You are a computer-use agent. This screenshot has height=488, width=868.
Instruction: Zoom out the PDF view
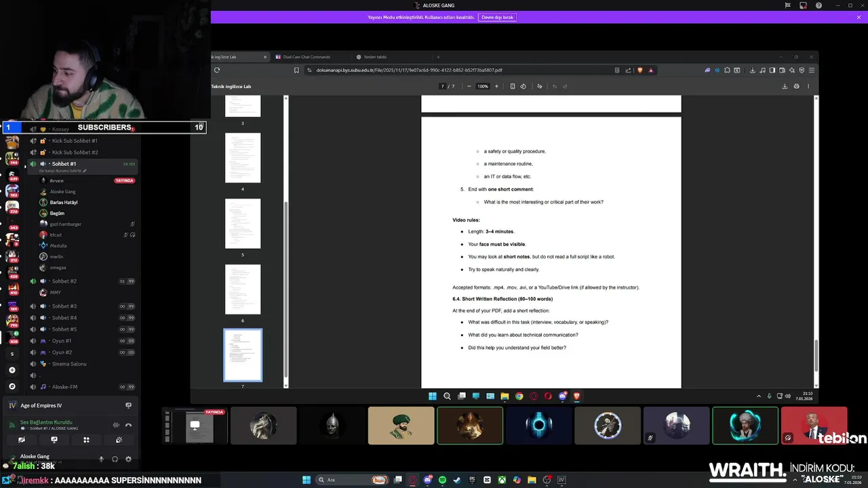(469, 86)
